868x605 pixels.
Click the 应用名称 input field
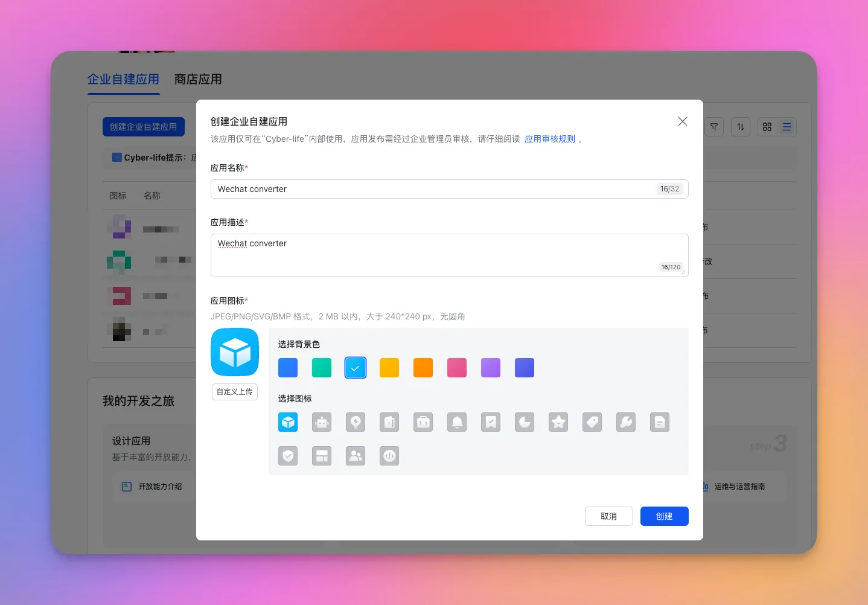click(450, 189)
